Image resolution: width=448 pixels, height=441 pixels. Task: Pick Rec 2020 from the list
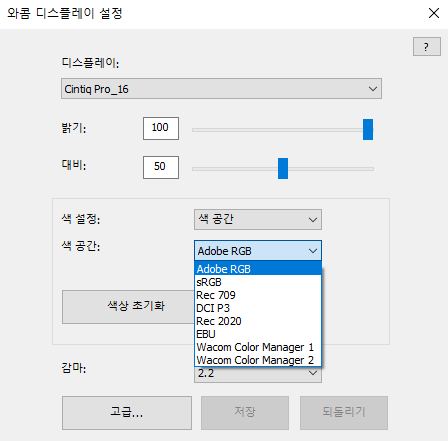click(x=258, y=321)
